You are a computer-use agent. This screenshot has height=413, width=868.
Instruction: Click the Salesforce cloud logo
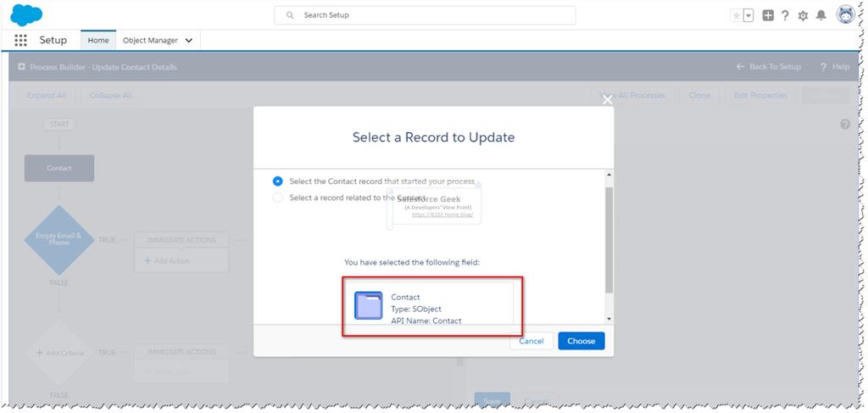26,14
